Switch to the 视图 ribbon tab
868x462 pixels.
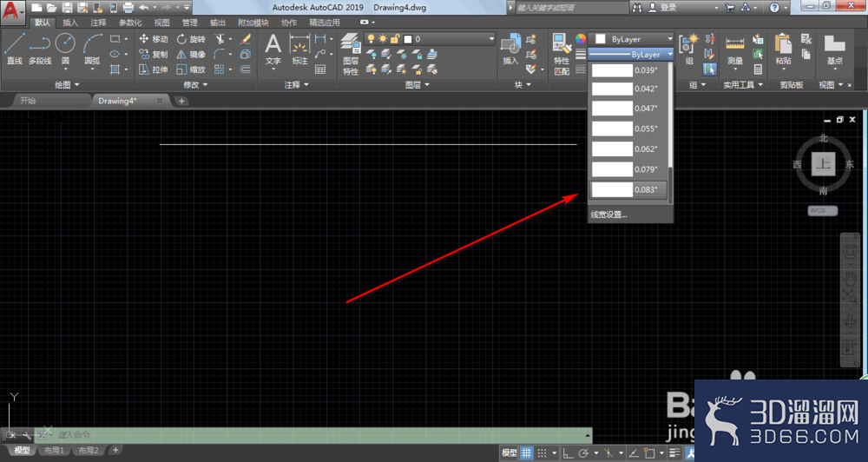click(x=161, y=23)
